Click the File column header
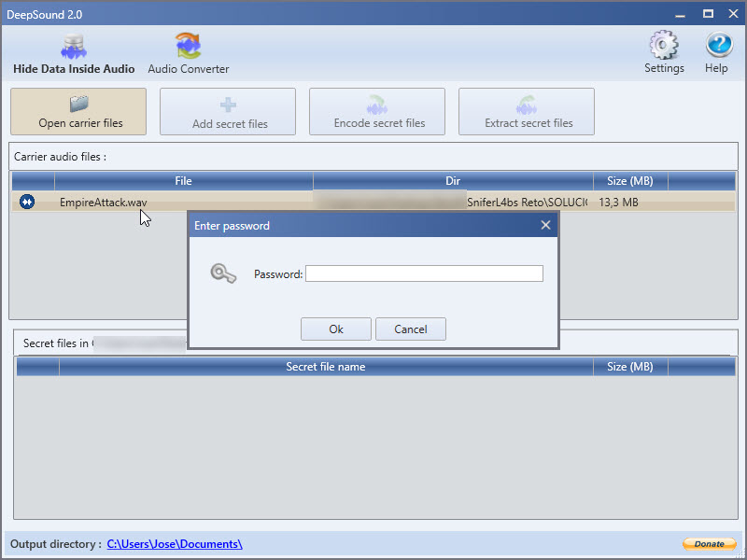 point(183,181)
